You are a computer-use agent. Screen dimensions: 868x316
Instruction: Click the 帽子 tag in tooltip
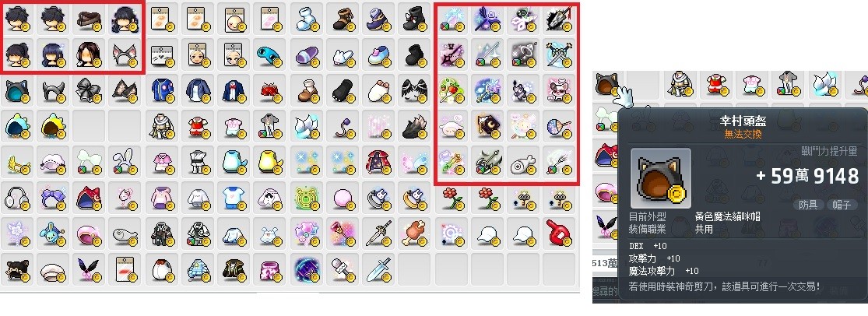click(x=842, y=205)
